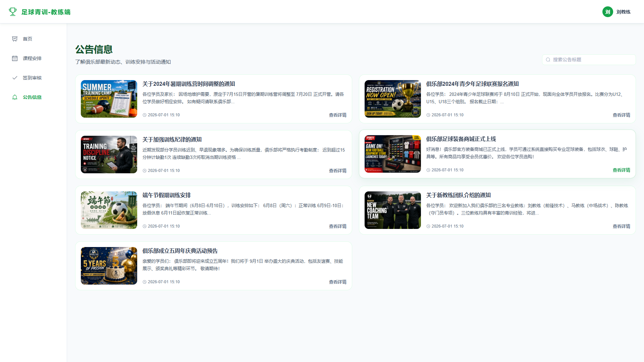This screenshot has width=644, height=362.
Task: Open 签到审核 menu item
Action: pyautogui.click(x=34, y=78)
